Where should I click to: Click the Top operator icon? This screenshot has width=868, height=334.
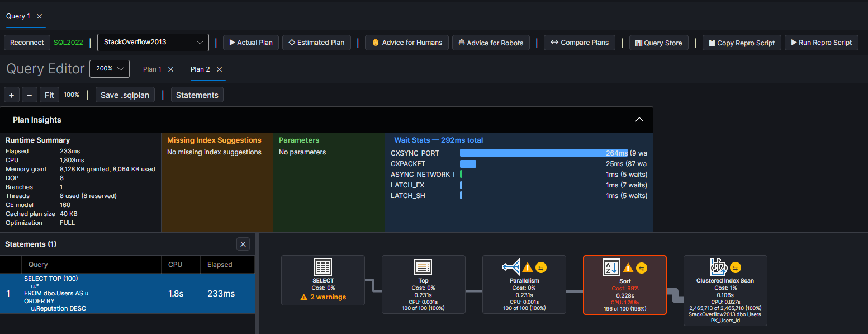[x=423, y=267]
